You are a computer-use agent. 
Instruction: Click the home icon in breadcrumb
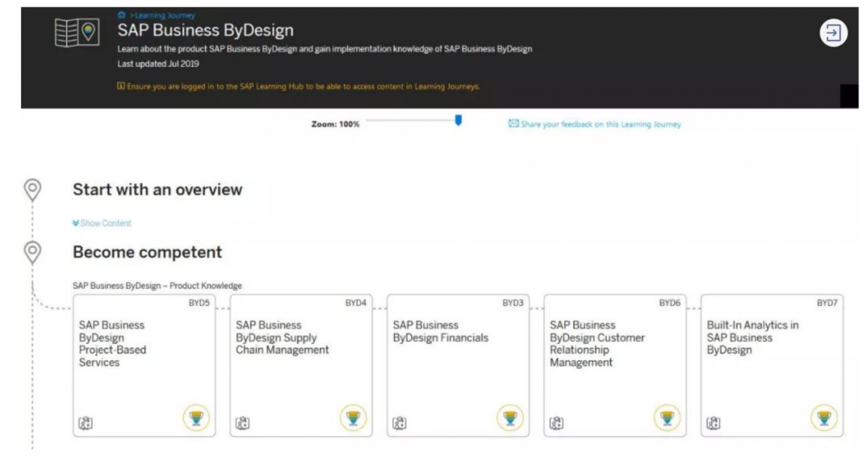tap(121, 15)
